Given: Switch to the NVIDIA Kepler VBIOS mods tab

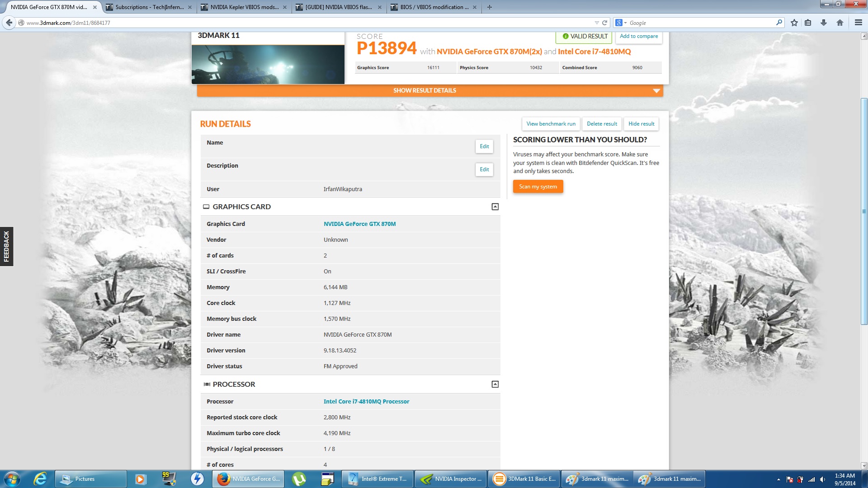Looking at the screenshot, I should tap(244, 7).
